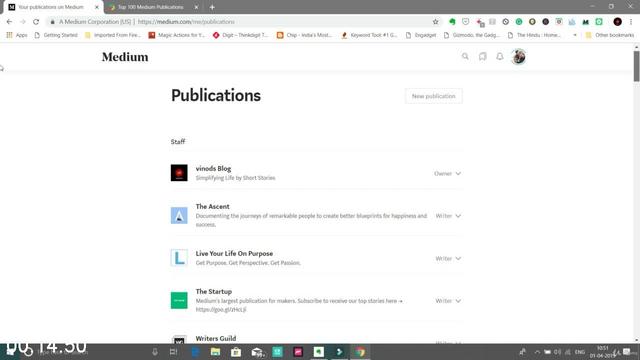The image size is (640, 360).
Task: Open the Chrome profile avatar in toolbar
Action: [x=618, y=22]
